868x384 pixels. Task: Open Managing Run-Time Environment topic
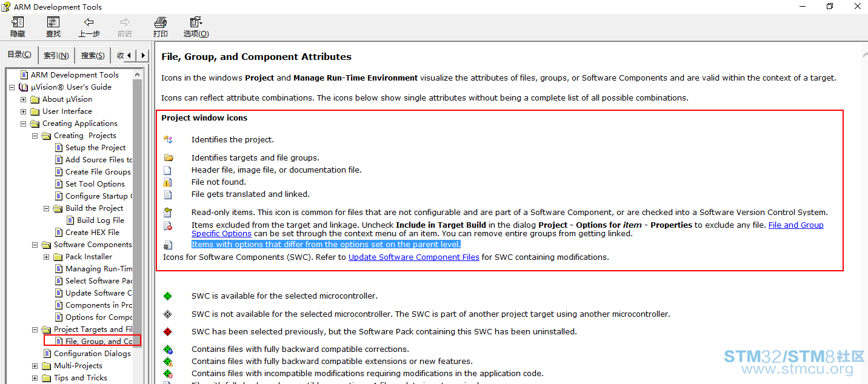(98, 269)
